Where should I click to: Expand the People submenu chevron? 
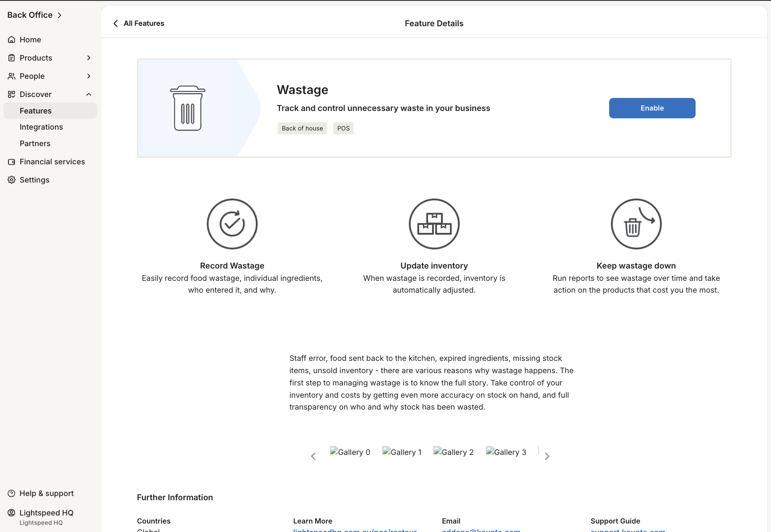pyautogui.click(x=89, y=76)
